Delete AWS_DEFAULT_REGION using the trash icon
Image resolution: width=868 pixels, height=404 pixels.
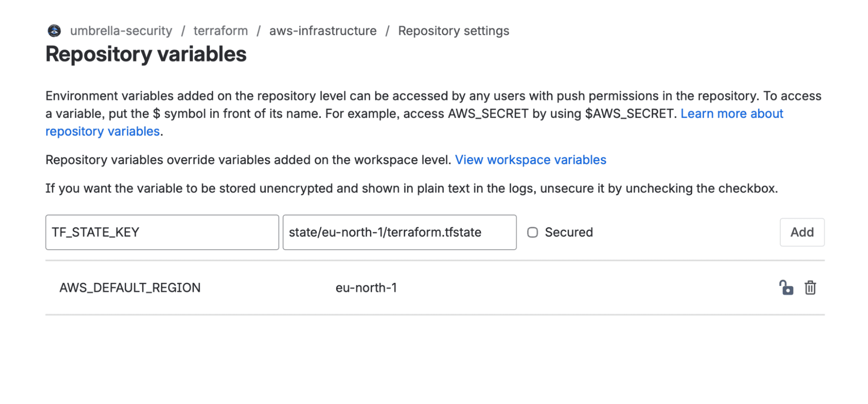tap(810, 288)
